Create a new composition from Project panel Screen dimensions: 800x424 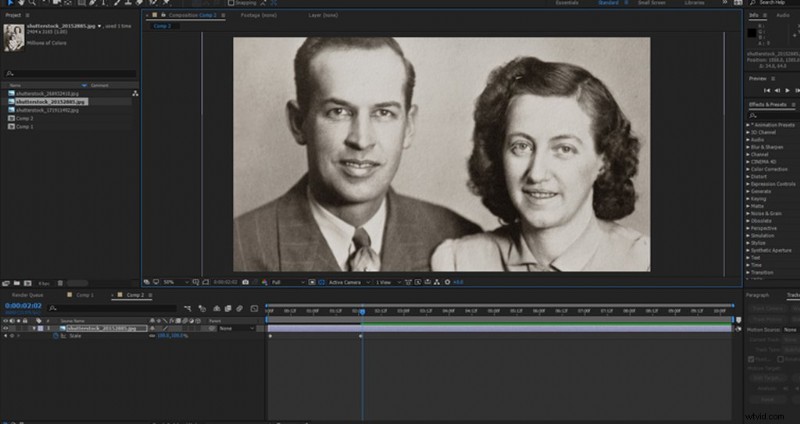click(28, 283)
